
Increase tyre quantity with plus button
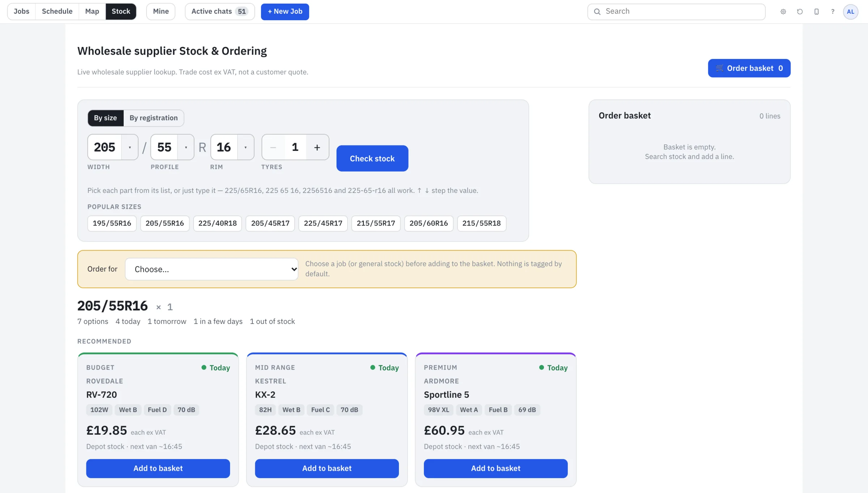tap(317, 147)
